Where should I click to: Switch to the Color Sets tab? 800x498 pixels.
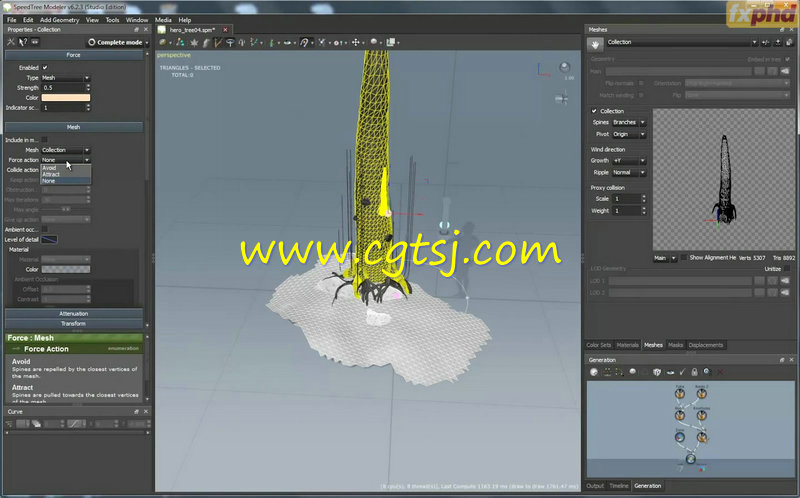point(598,345)
